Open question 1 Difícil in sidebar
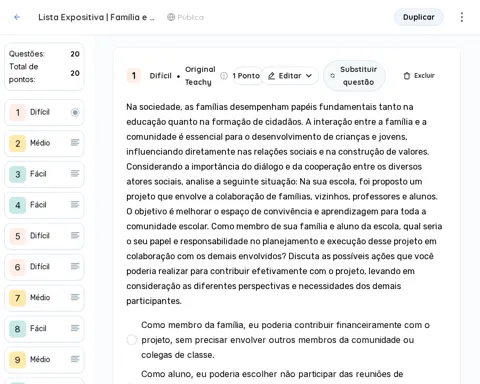Viewport: 480px width, 384px height. coord(44,112)
